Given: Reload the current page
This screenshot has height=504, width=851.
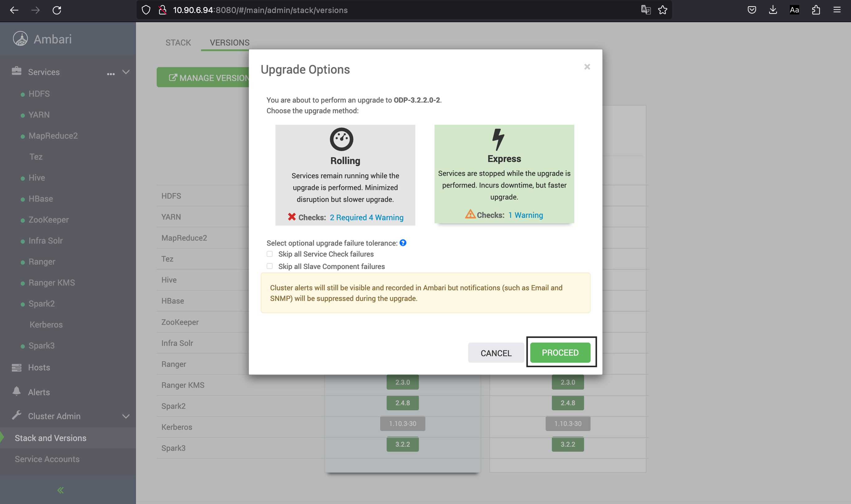Looking at the screenshot, I should (x=57, y=10).
